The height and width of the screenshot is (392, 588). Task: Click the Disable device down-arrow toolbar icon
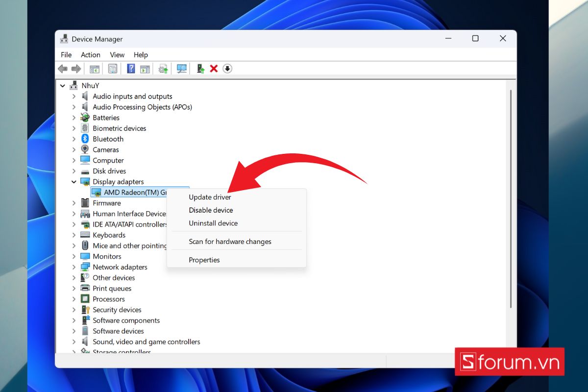pyautogui.click(x=227, y=69)
